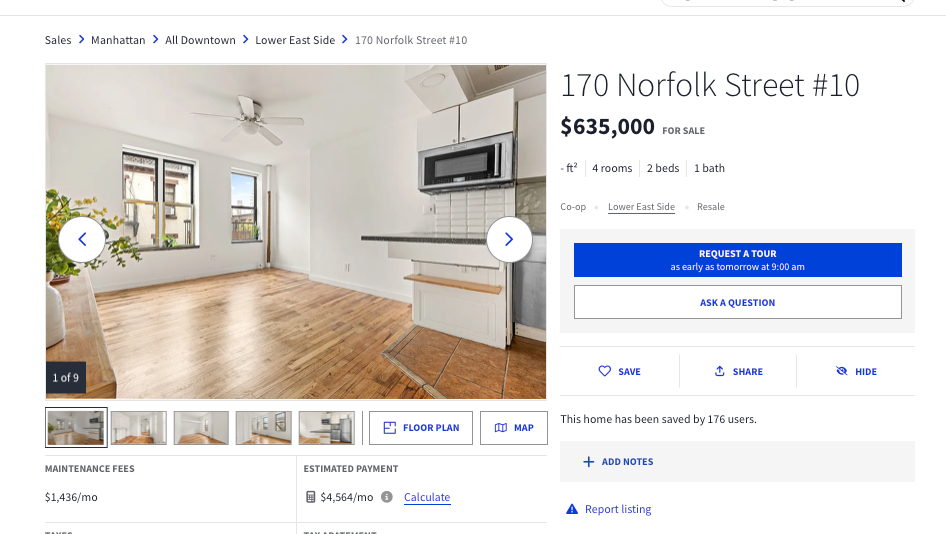Save listing with the heart icon
The image size is (946, 534).
(605, 371)
